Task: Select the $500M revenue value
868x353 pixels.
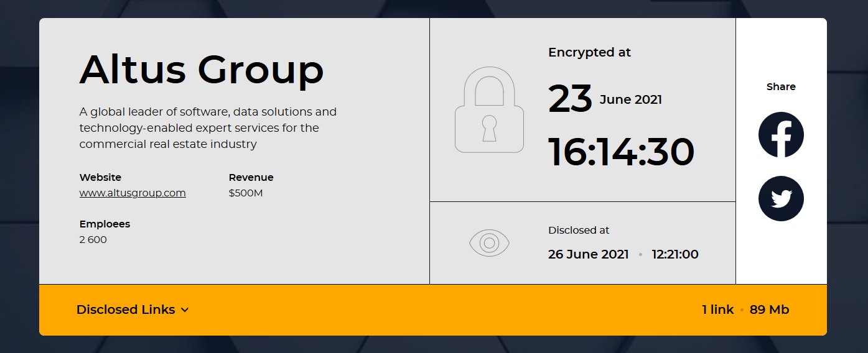Action: [x=246, y=193]
